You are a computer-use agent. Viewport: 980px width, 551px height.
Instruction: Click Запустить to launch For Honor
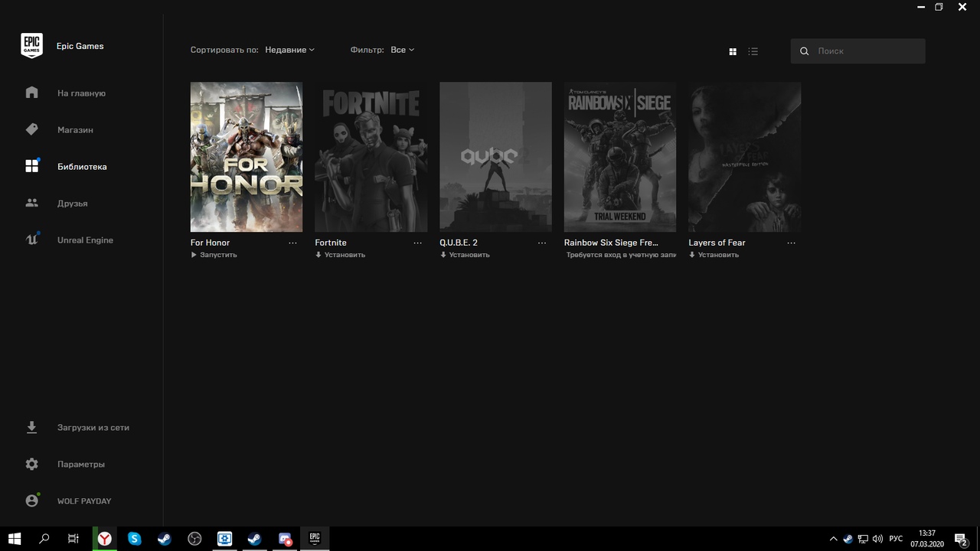click(x=214, y=255)
